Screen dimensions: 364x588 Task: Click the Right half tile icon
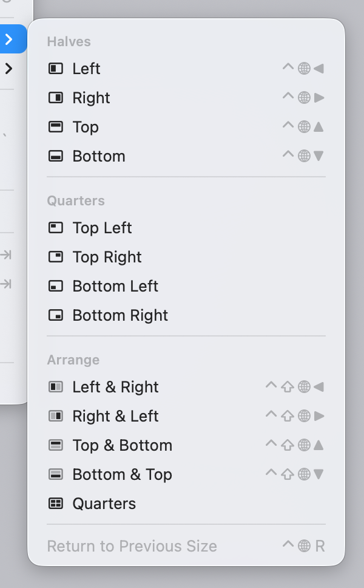point(56,98)
